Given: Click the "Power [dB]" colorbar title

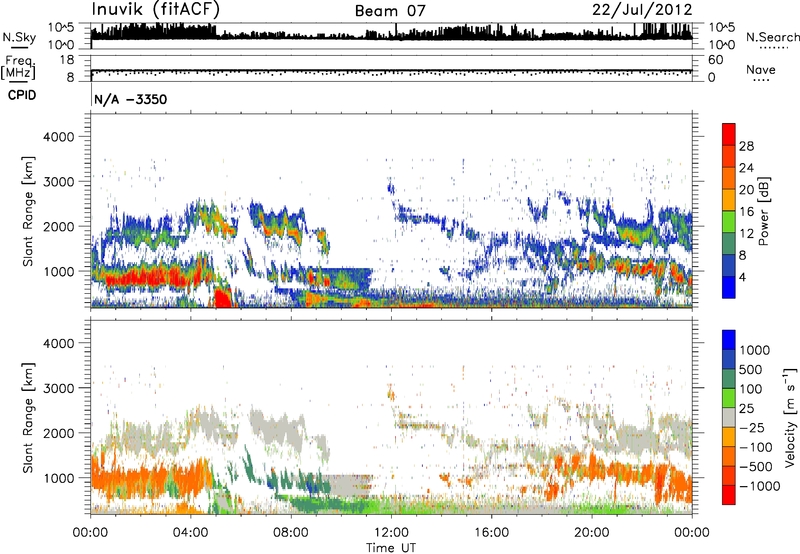Looking at the screenshot, I should (764, 211).
